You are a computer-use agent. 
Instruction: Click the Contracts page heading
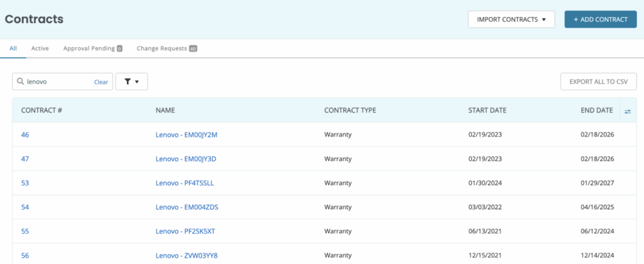click(x=34, y=19)
